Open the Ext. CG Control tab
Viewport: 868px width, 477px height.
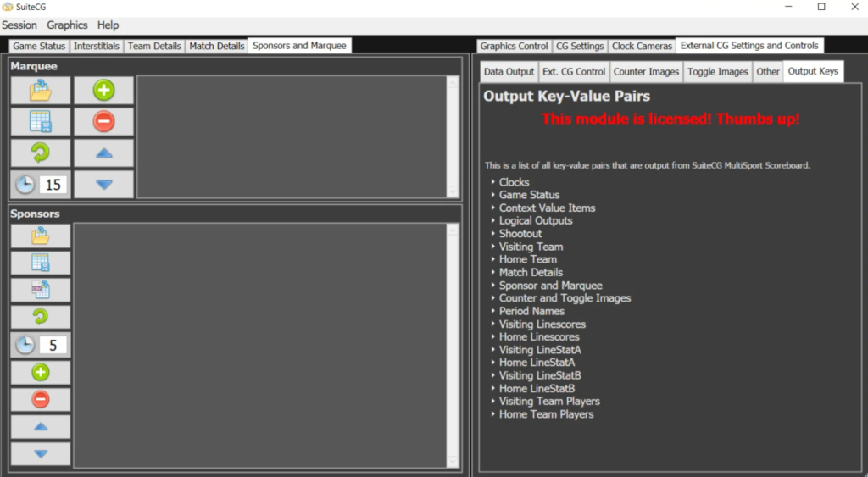click(x=574, y=72)
